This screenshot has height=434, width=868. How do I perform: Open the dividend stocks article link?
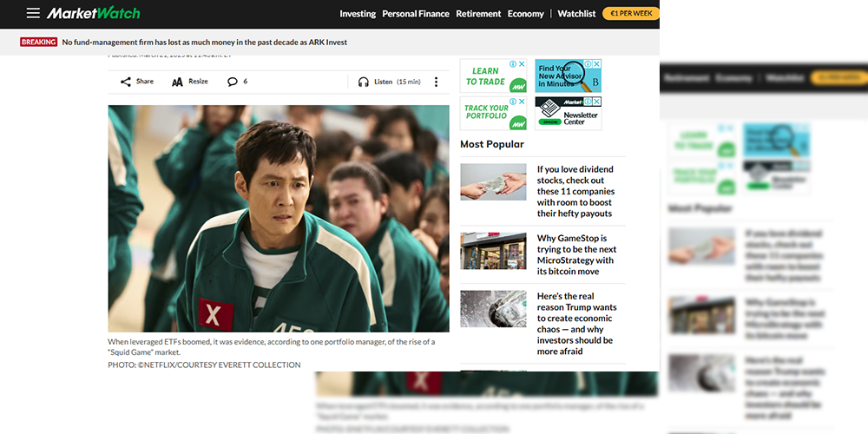click(x=575, y=191)
